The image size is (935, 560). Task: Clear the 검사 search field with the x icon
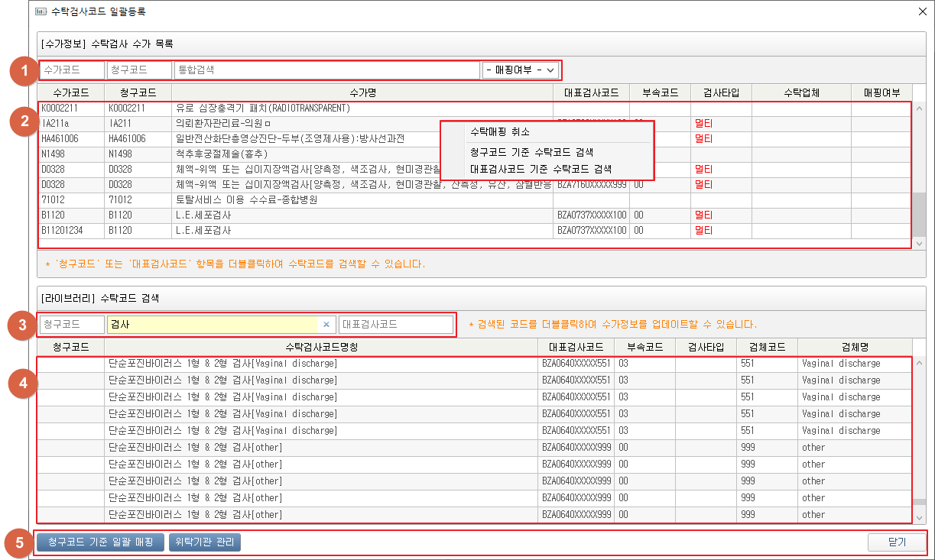tap(326, 325)
